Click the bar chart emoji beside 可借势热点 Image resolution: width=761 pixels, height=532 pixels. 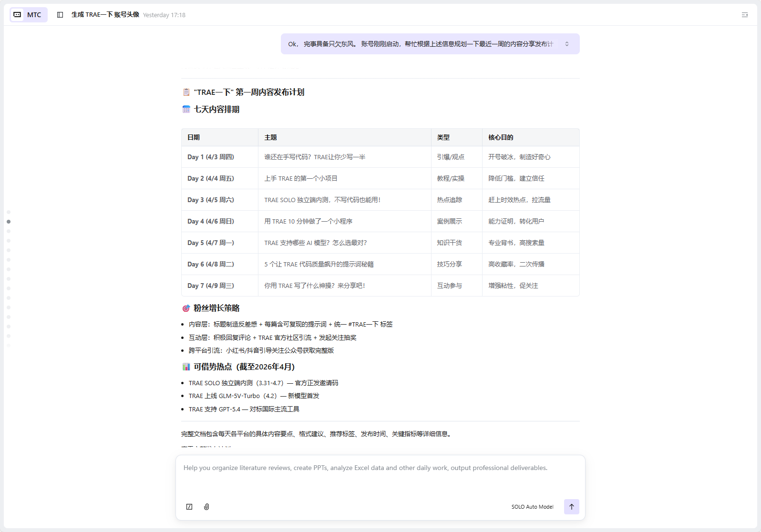tap(186, 367)
